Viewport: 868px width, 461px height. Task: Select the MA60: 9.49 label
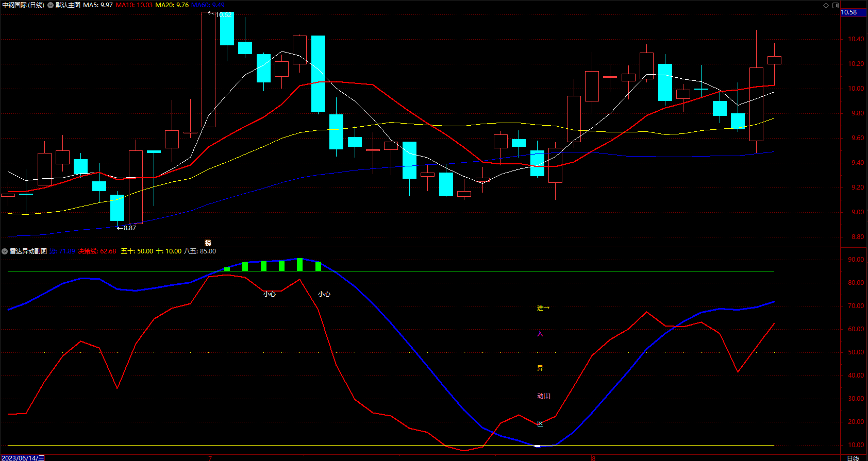click(208, 5)
